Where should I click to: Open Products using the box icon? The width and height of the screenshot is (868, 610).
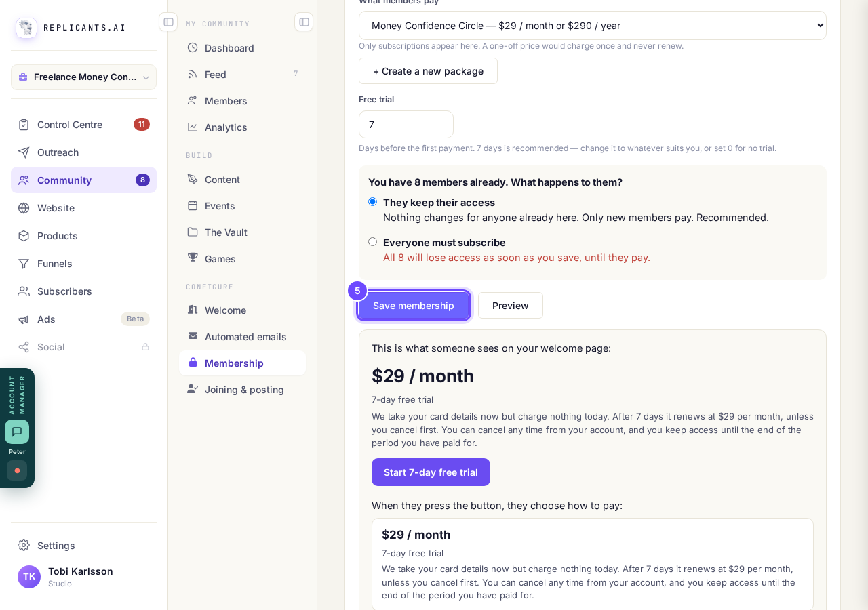point(24,236)
